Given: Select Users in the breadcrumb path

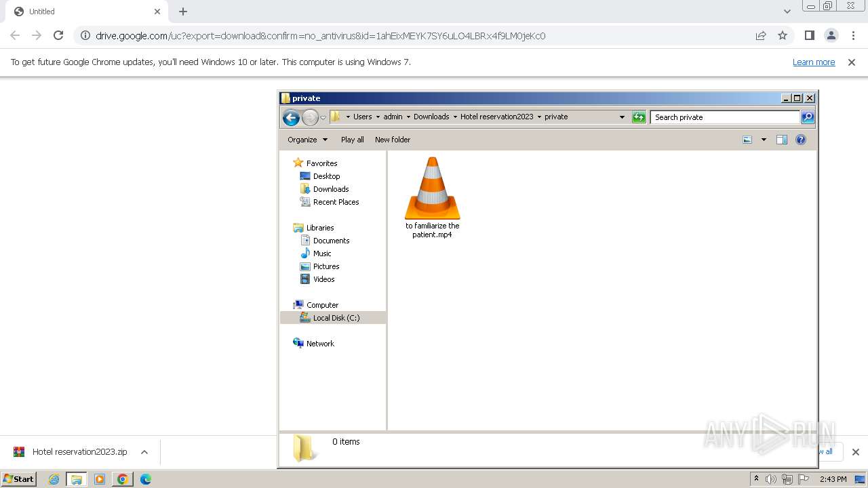Looking at the screenshot, I should [362, 117].
